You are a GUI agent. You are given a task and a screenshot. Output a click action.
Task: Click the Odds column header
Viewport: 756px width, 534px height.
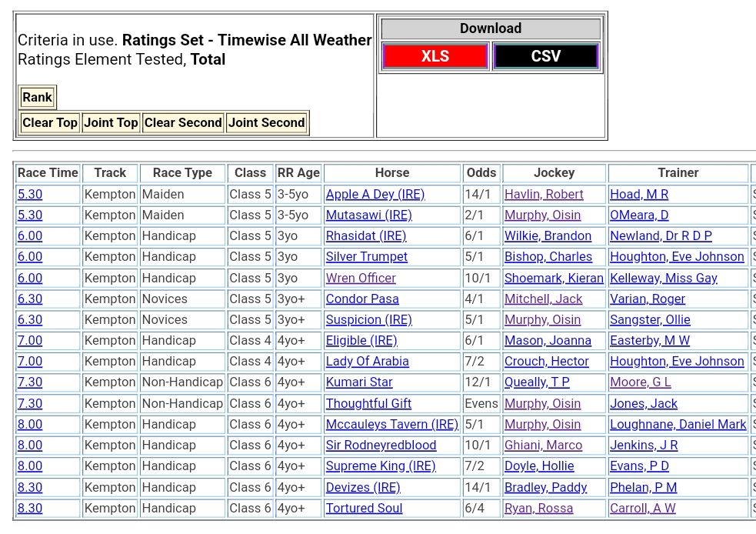(x=481, y=173)
